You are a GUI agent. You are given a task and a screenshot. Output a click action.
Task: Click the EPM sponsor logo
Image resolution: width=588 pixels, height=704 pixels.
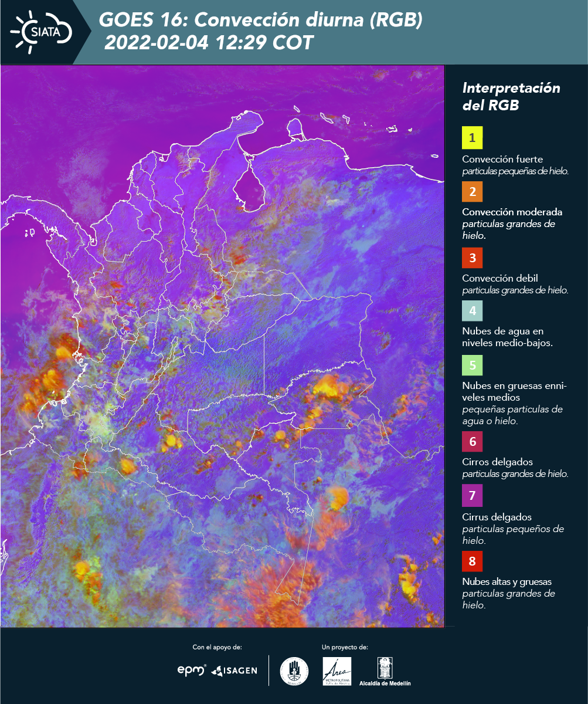(x=192, y=670)
